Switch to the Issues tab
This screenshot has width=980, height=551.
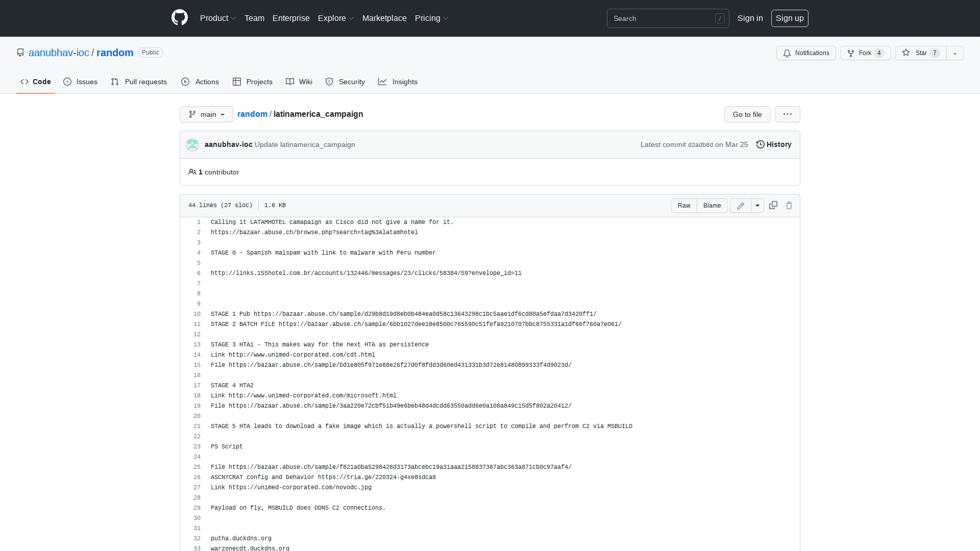pos(81,82)
